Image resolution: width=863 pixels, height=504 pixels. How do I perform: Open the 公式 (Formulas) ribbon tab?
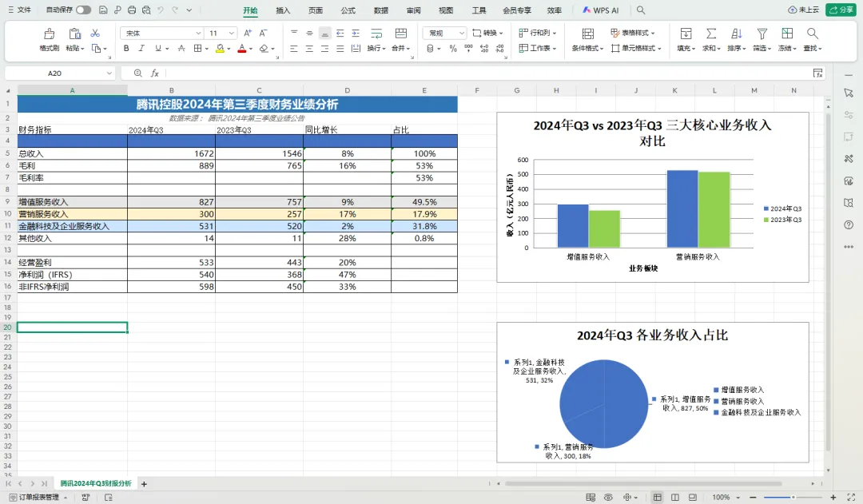coord(348,10)
